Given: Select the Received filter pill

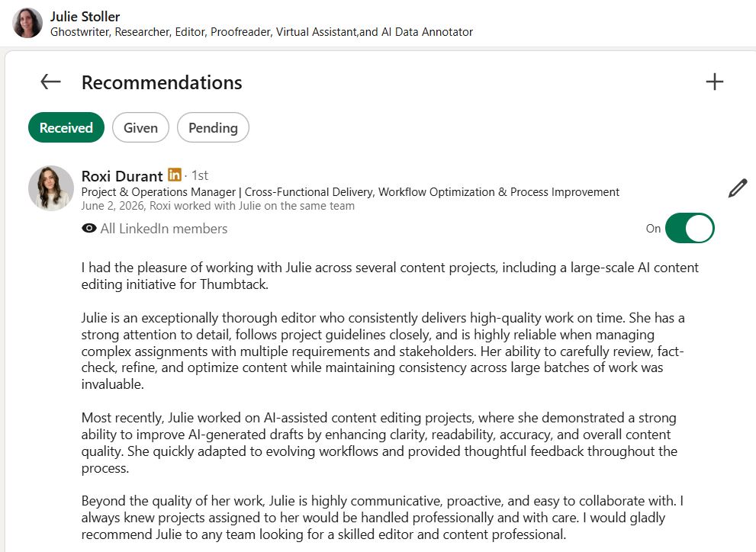Looking at the screenshot, I should pos(66,127).
